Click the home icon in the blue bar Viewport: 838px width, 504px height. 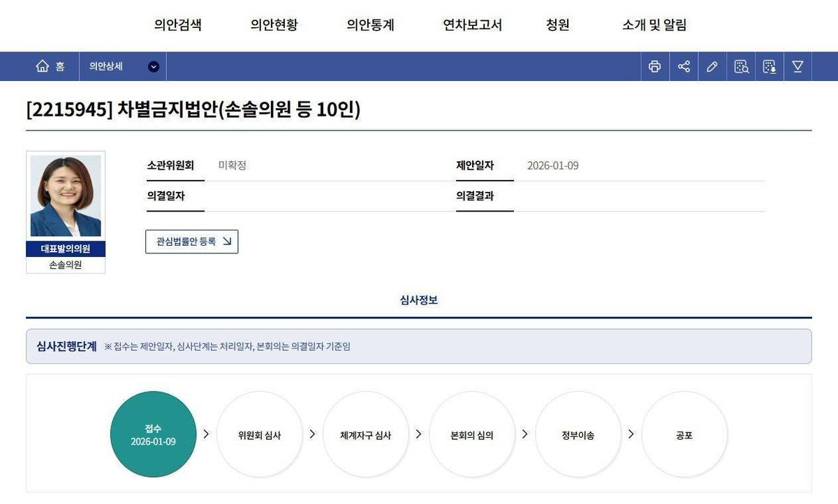[x=43, y=66]
